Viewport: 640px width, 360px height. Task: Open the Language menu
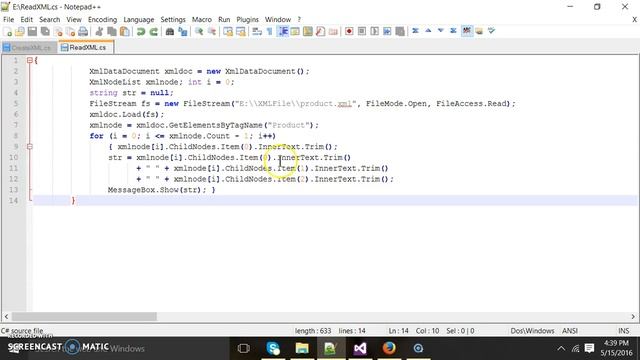(139, 20)
